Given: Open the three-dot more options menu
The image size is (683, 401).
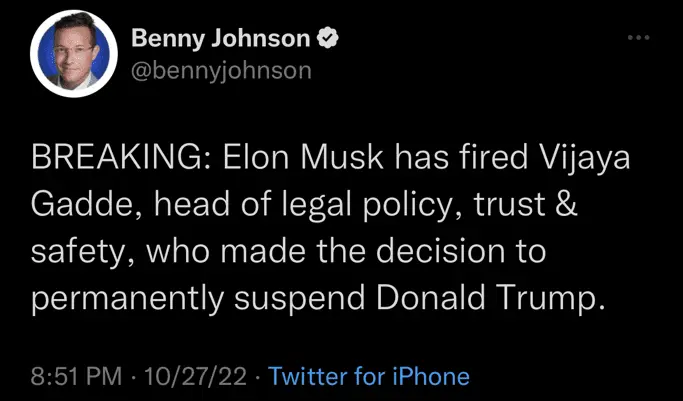Looking at the screenshot, I should 638,39.
